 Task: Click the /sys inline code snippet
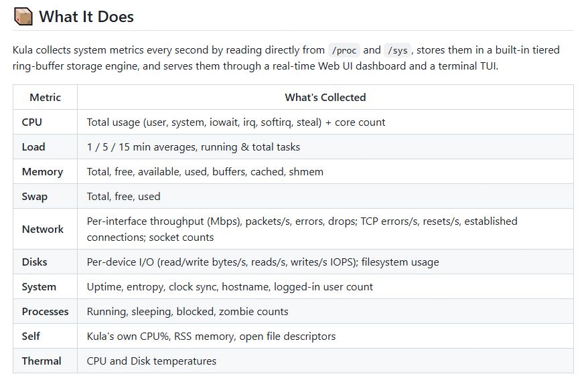click(398, 50)
